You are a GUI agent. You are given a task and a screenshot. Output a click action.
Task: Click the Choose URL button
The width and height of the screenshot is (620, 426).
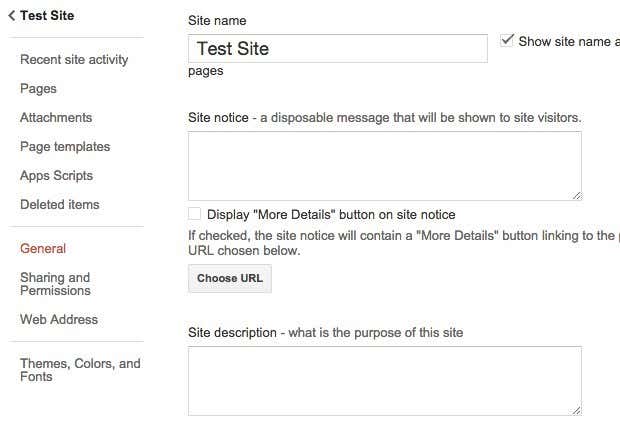coord(230,278)
